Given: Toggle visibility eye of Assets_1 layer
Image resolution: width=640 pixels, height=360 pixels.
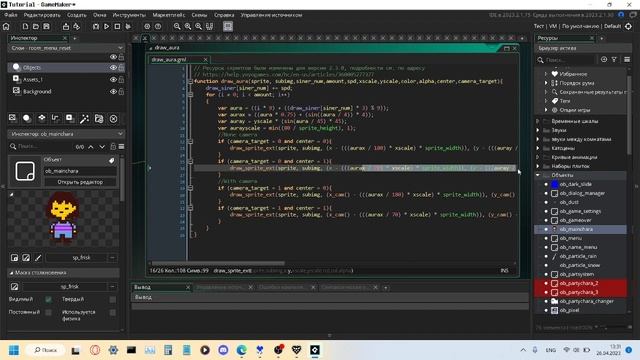Looking at the screenshot, I should (113, 80).
